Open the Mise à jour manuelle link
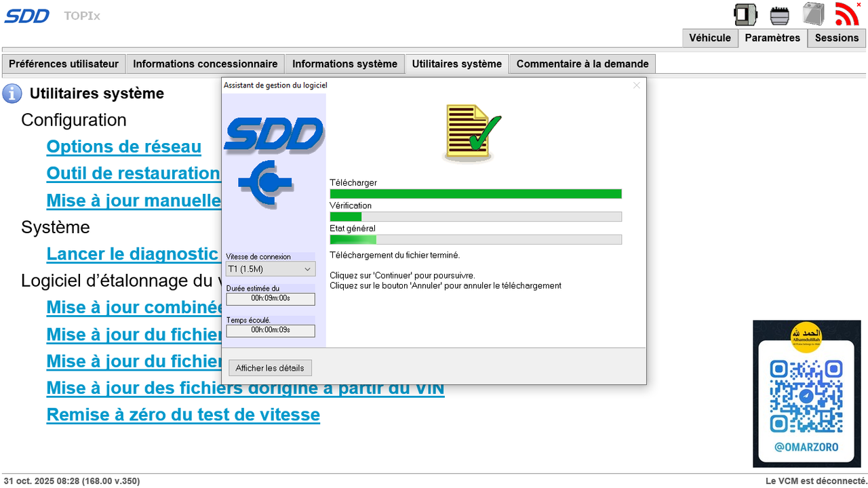The width and height of the screenshot is (868, 488). point(134,201)
